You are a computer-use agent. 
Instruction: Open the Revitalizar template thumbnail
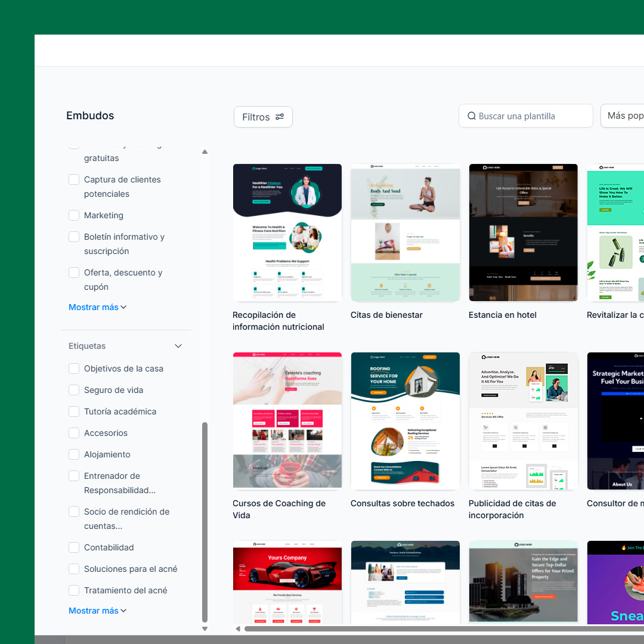coord(615,233)
